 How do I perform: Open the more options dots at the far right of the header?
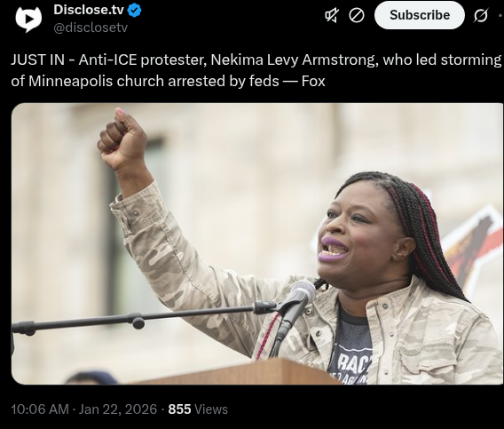500,15
